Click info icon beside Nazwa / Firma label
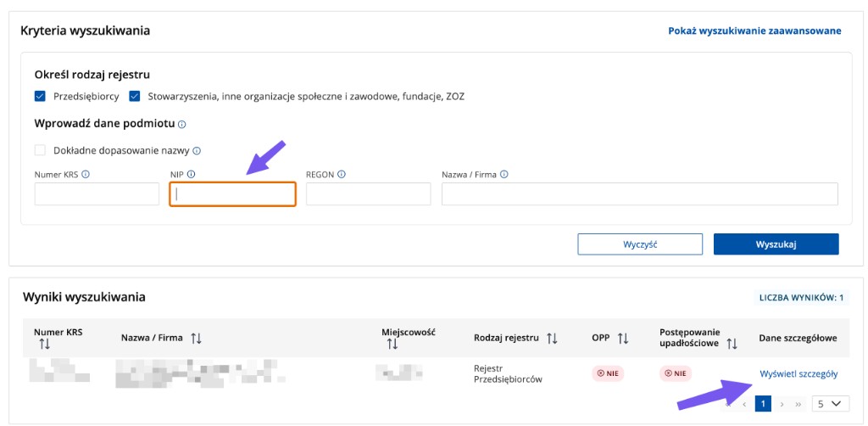The width and height of the screenshot is (868, 426). 504,175
